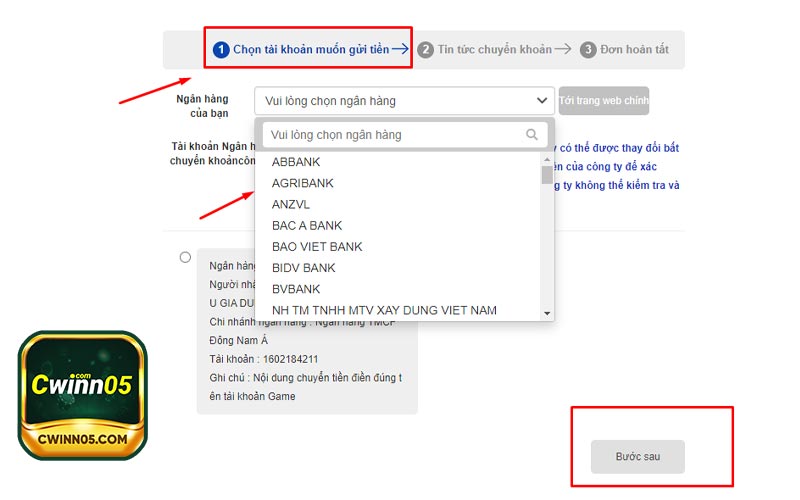Viewport: 800px width, 500px height.
Task: Click the 'Ngân hàng của bạn' label
Action: [203, 106]
